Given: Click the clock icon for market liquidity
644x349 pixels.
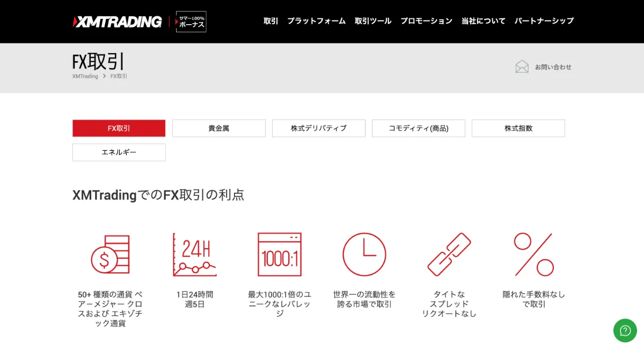Looking at the screenshot, I should click(364, 254).
